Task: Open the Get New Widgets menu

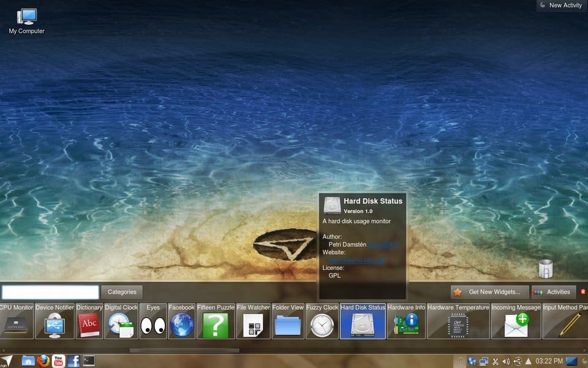Action: 490,292
